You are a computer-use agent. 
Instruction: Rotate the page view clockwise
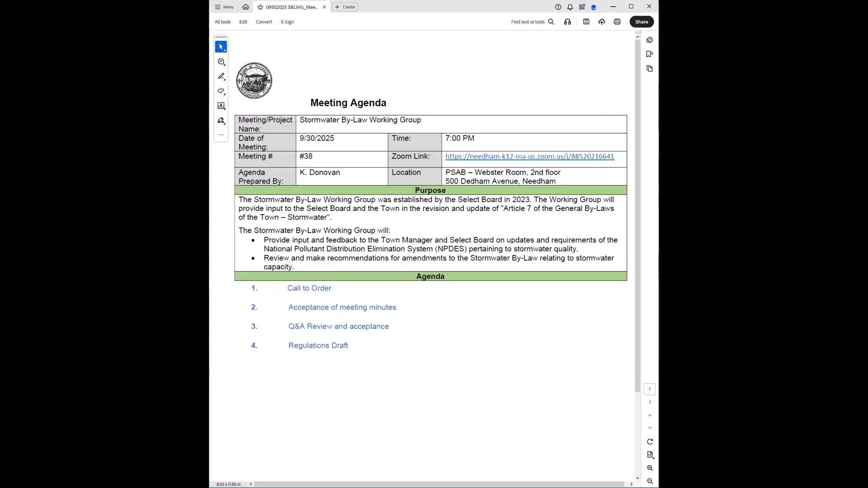pos(650,441)
